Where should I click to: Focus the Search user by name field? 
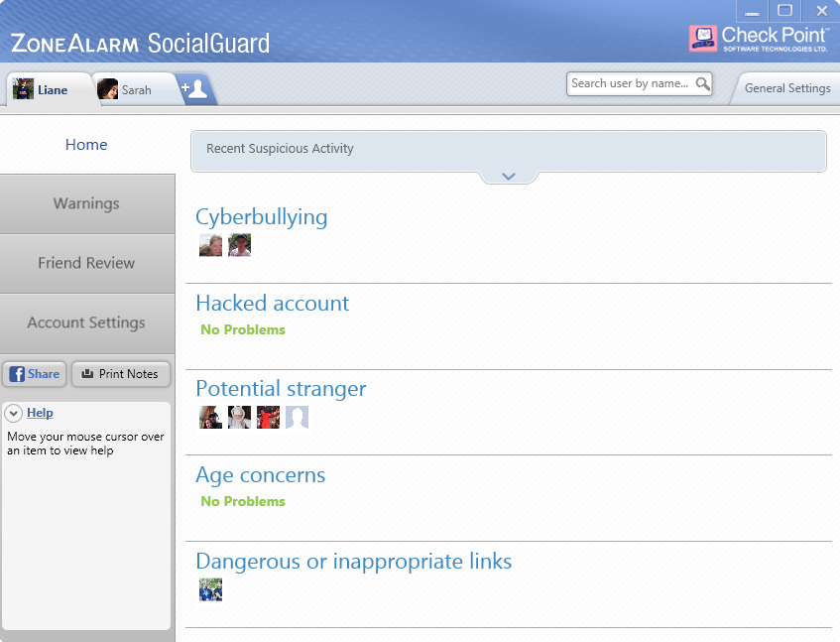(x=639, y=84)
